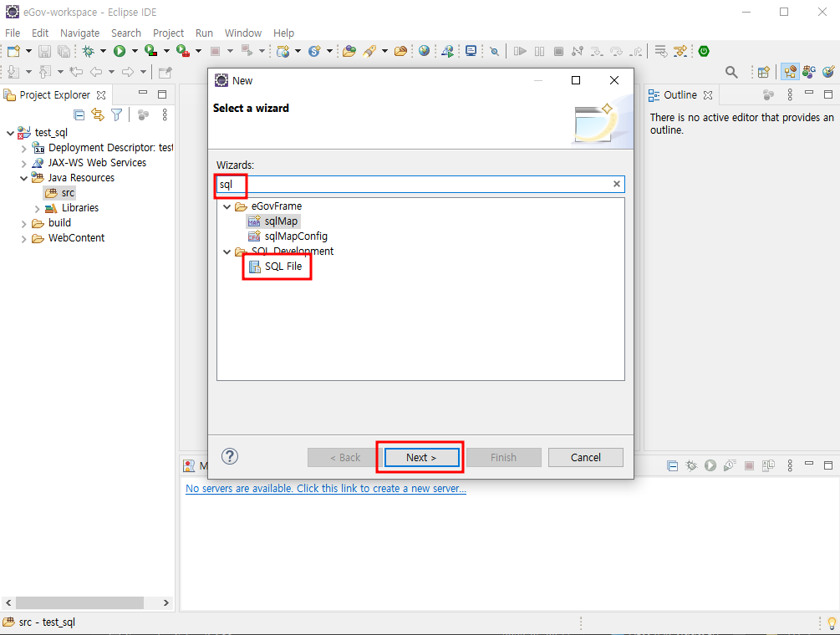Click the Cancel button
This screenshot has height=635, width=840.
(586, 457)
